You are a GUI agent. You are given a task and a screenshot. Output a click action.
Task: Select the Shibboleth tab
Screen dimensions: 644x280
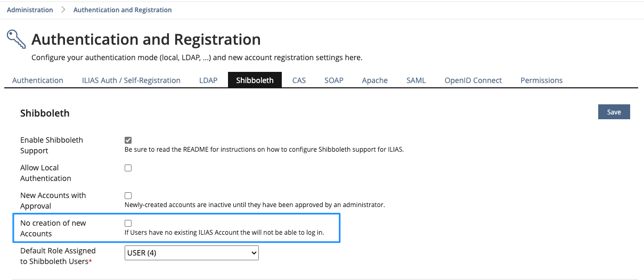coord(255,80)
